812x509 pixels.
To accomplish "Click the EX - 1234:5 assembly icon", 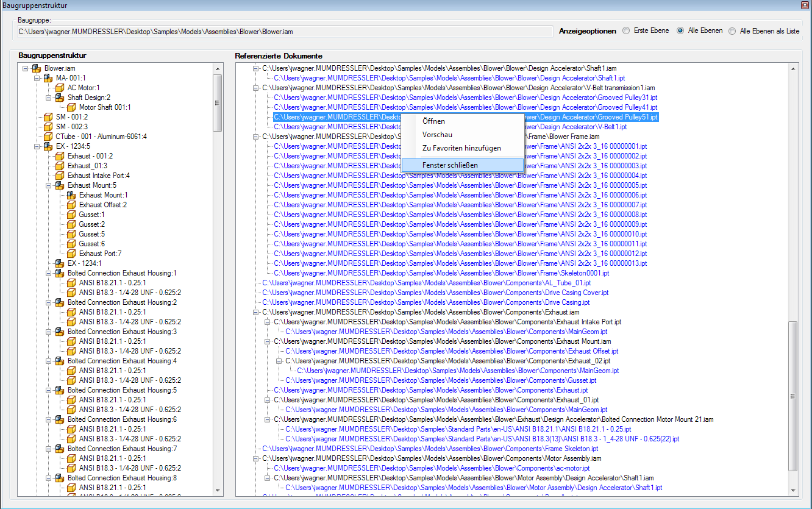I will click(x=48, y=146).
